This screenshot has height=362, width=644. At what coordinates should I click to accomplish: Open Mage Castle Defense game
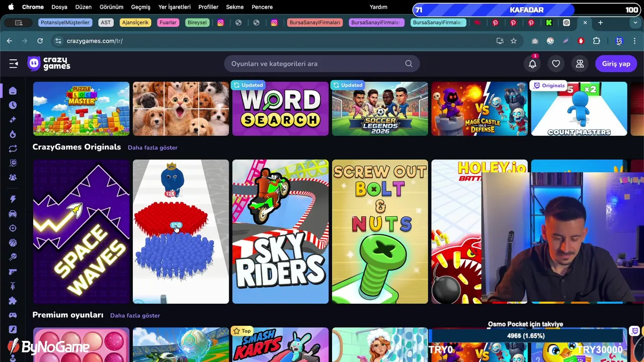click(x=479, y=109)
